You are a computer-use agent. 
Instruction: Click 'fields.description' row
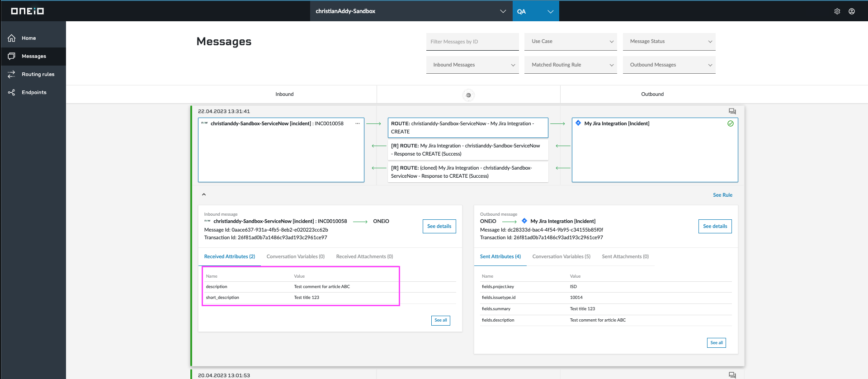606,320
